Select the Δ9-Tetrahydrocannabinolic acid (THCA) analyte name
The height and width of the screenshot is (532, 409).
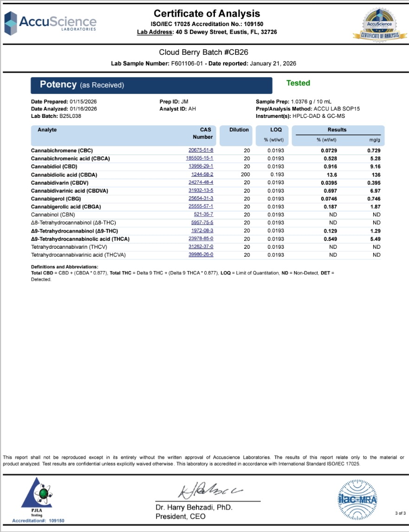[x=80, y=239]
